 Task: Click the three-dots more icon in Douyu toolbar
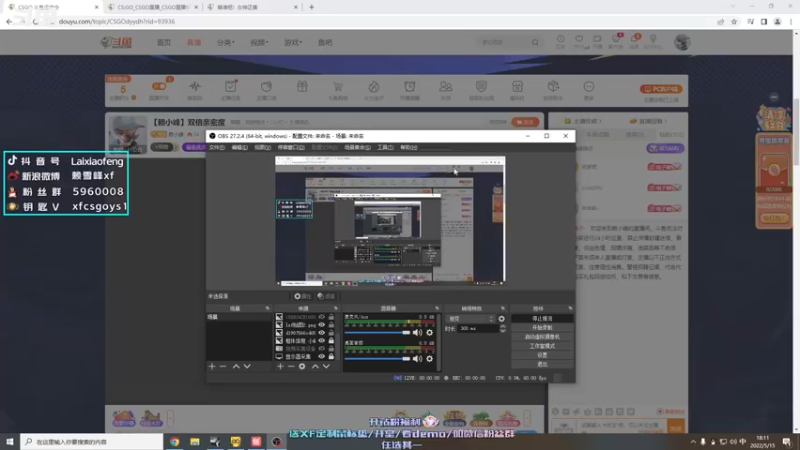(x=588, y=87)
